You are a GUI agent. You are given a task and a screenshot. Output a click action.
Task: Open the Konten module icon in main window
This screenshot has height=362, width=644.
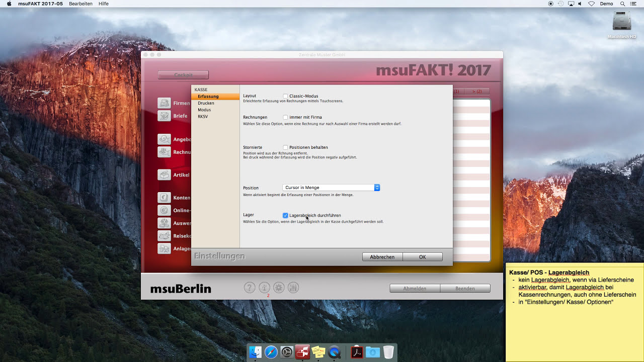point(164,198)
